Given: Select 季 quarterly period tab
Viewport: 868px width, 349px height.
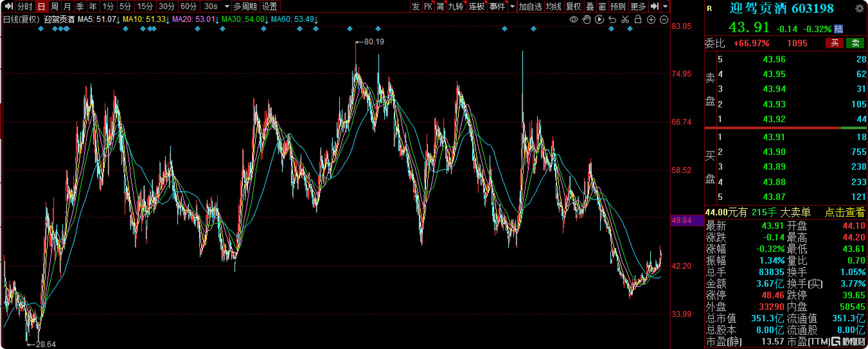Looking at the screenshot, I should click(80, 6).
